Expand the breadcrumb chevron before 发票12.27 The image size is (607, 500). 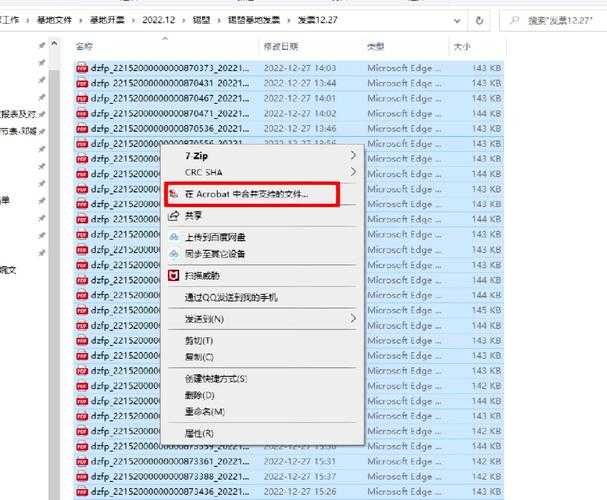click(288, 20)
